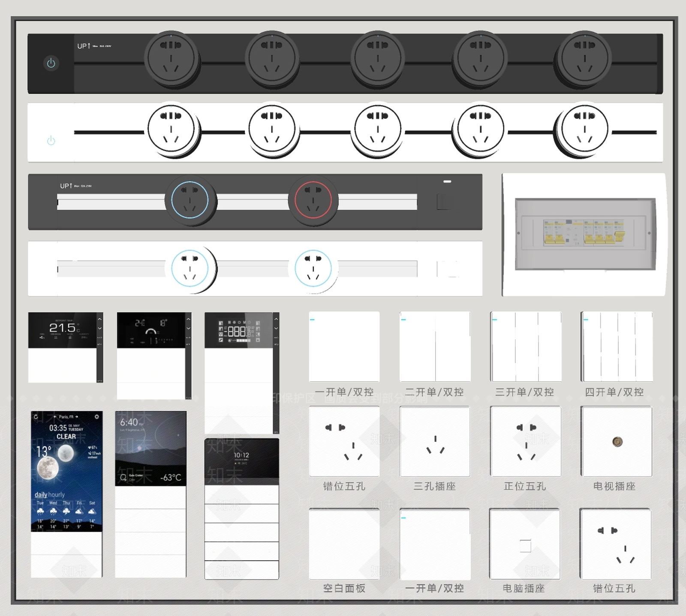Toggle the rocker switch at the dark track's end
686x616 pixels.
[x=444, y=202]
